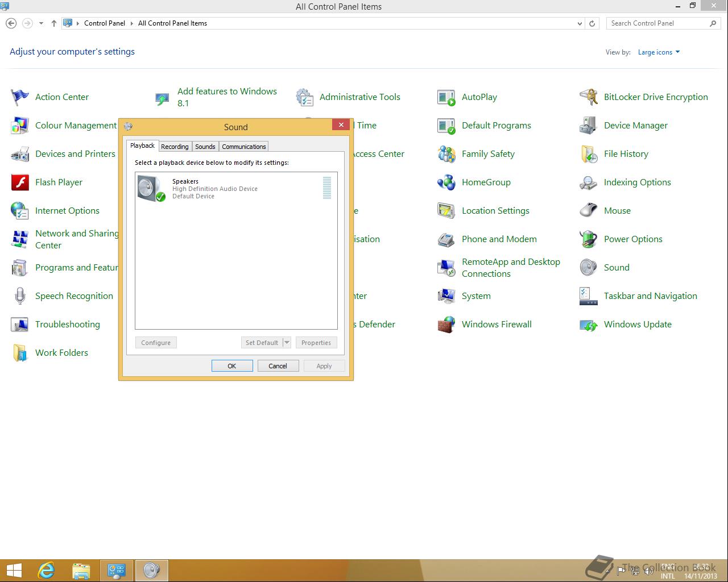This screenshot has width=728, height=582.
Task: Switch to the Sound taskbar button
Action: point(151,571)
